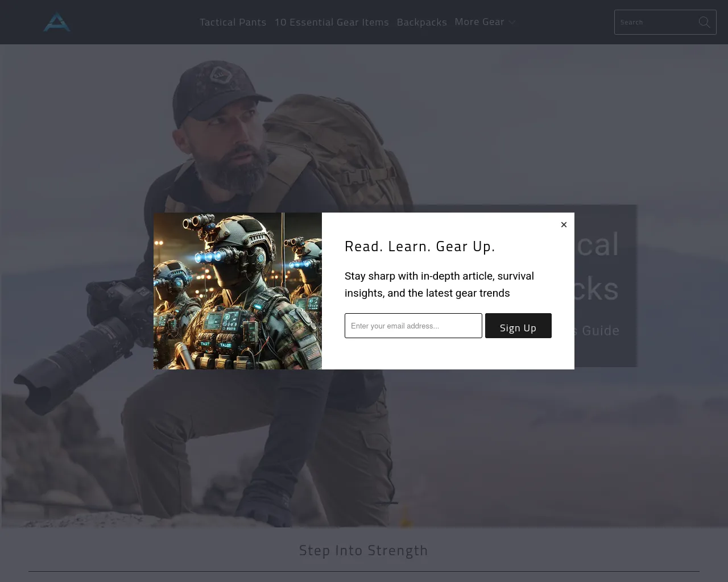Expand the More Gear dropdown
Viewport: 728px width, 582px height.
485,22
